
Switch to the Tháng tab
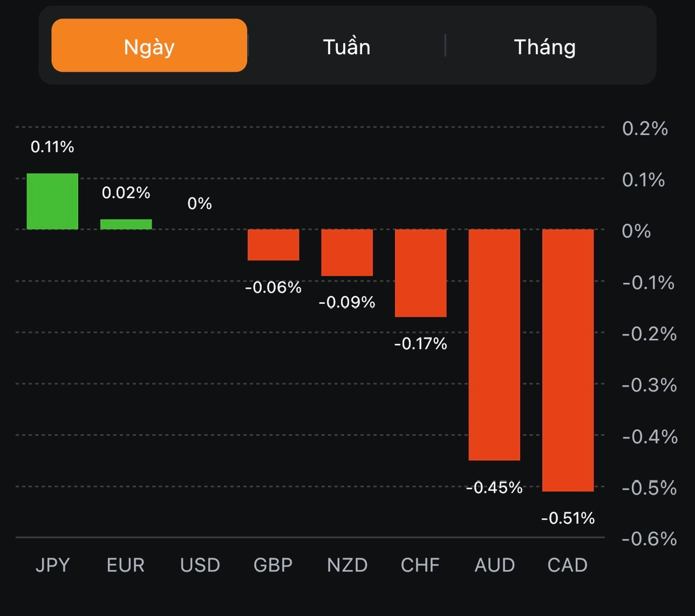(545, 47)
